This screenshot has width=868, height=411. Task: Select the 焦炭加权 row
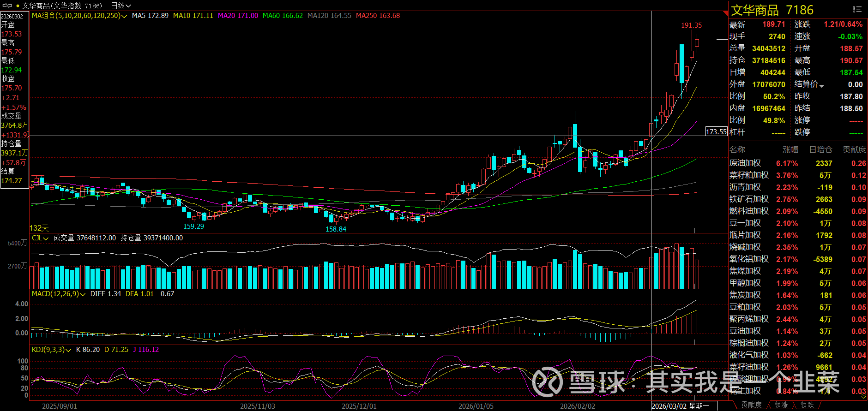coord(798,295)
